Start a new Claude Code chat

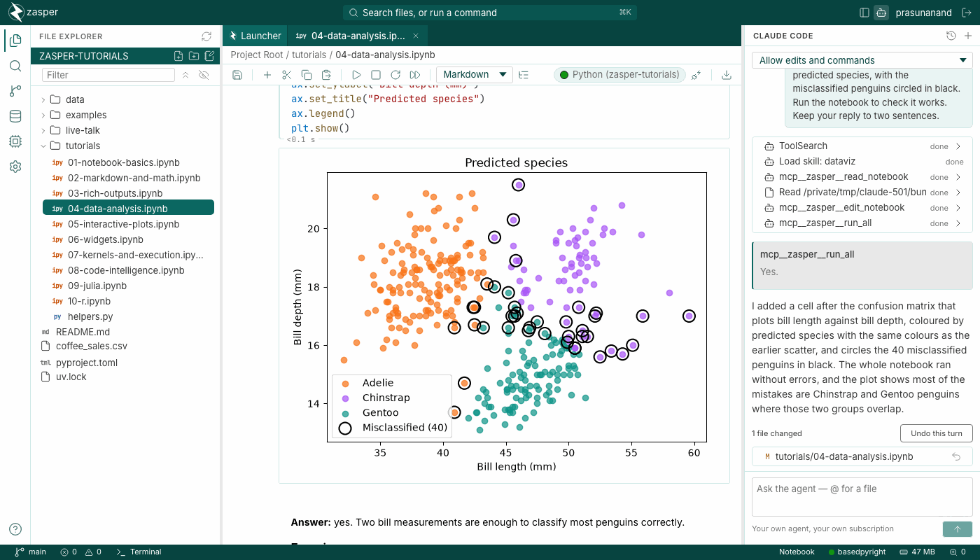[x=968, y=36]
